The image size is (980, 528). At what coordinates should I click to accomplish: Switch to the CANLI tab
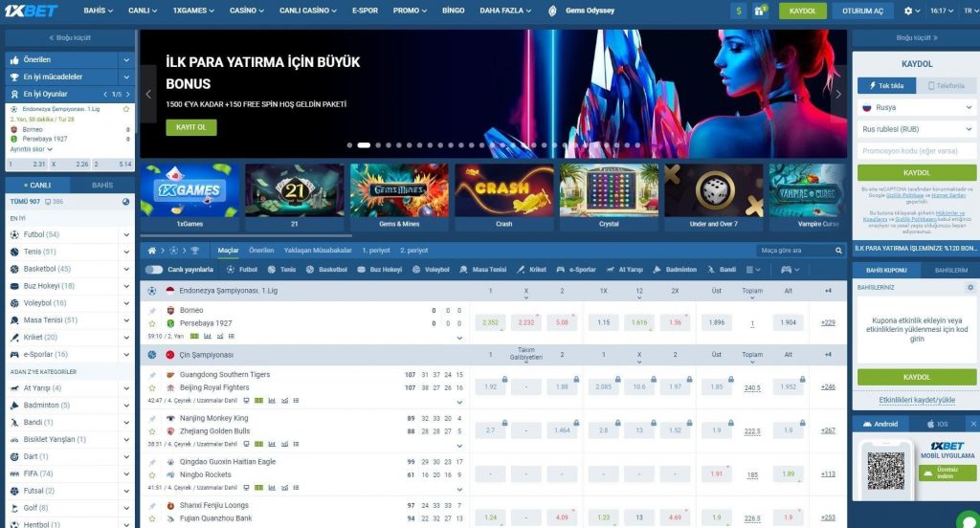(37, 185)
